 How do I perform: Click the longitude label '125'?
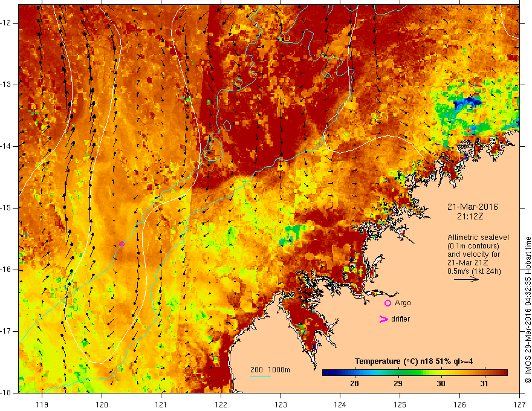point(400,404)
